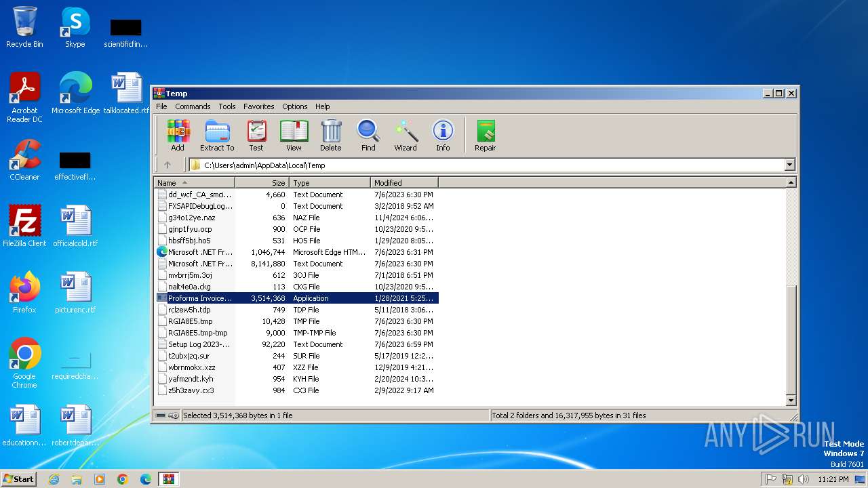Click the Repair toolbar icon
The width and height of the screenshot is (868, 488).
coord(486,136)
